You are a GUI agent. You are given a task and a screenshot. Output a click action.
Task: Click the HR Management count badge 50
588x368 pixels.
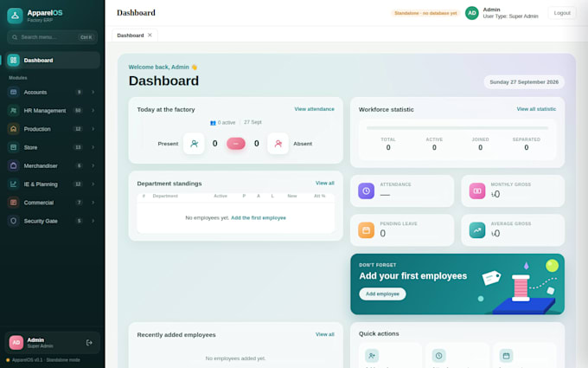point(78,111)
